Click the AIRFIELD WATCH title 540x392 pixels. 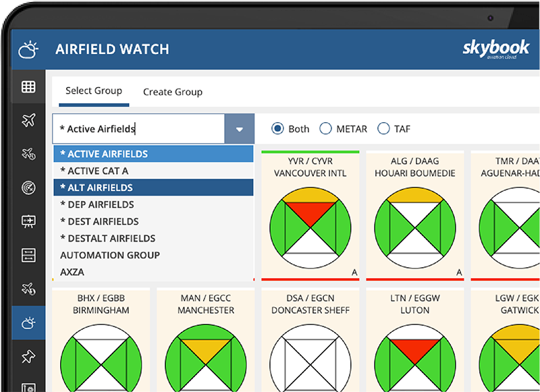point(112,49)
